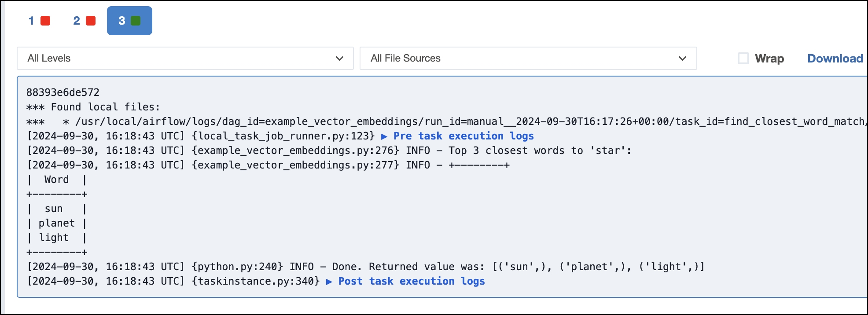Download the task log file
This screenshot has height=315, width=868.
click(x=835, y=59)
